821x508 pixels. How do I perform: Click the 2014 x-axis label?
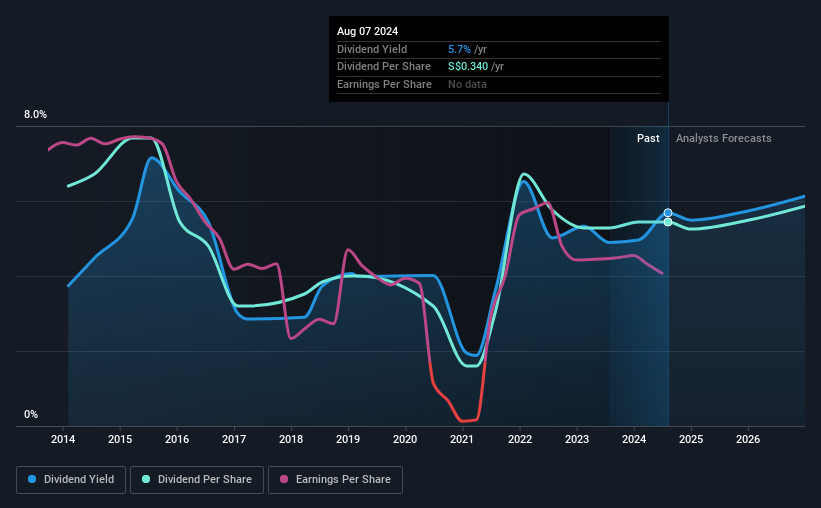(x=63, y=439)
